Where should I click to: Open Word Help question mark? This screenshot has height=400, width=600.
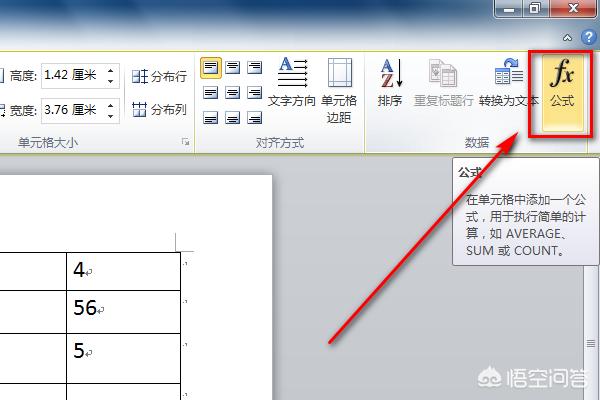tap(589, 37)
